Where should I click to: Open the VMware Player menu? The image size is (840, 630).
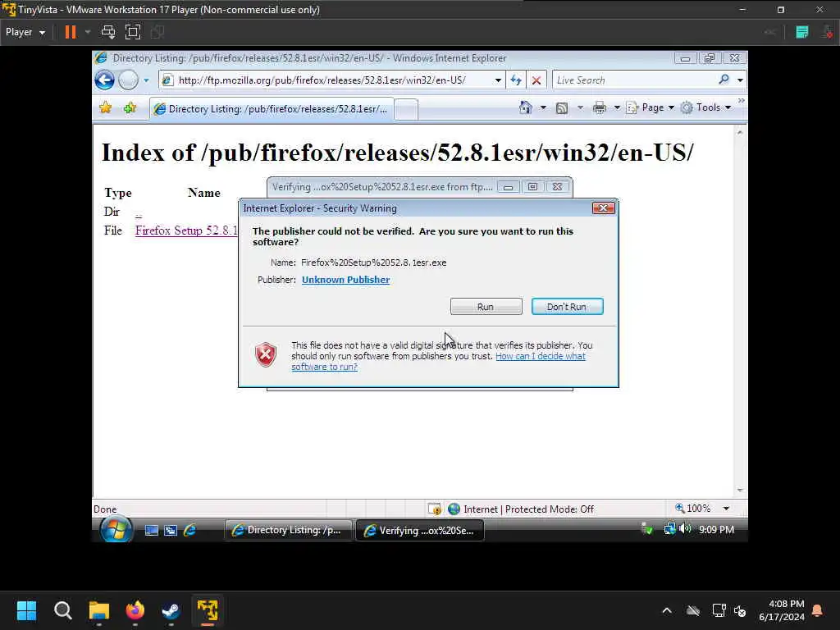click(x=25, y=32)
